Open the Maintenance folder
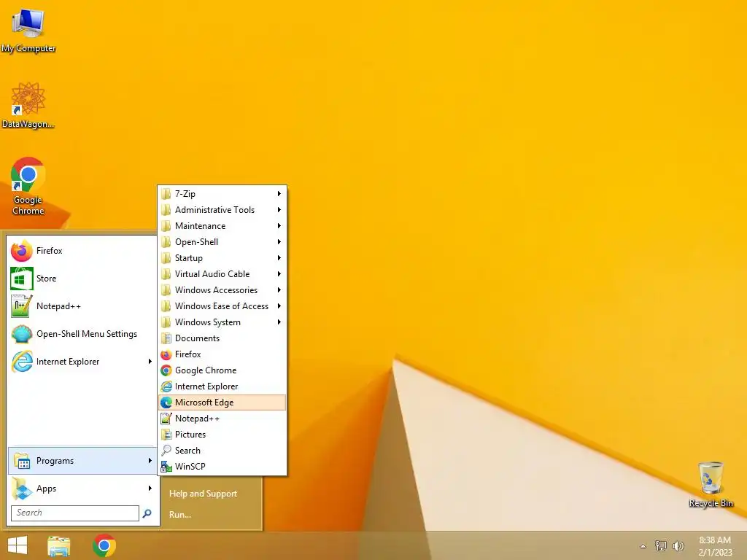This screenshot has height=560, width=747. pos(222,226)
